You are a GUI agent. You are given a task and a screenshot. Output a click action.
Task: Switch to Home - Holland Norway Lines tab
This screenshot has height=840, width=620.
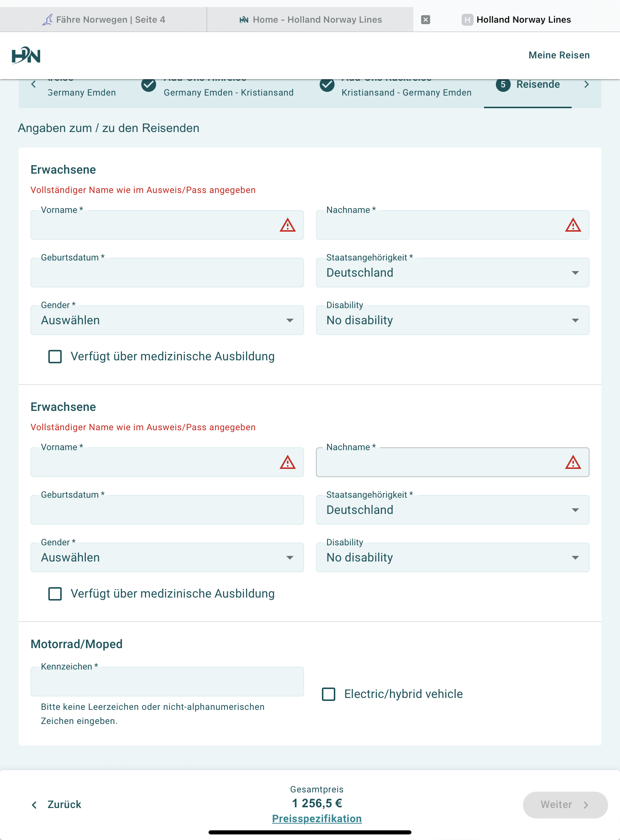(x=310, y=19)
